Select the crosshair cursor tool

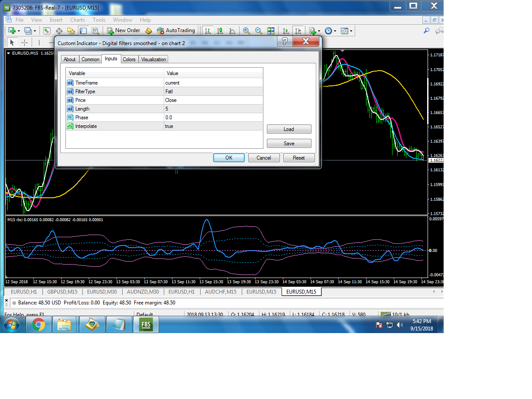click(25, 43)
